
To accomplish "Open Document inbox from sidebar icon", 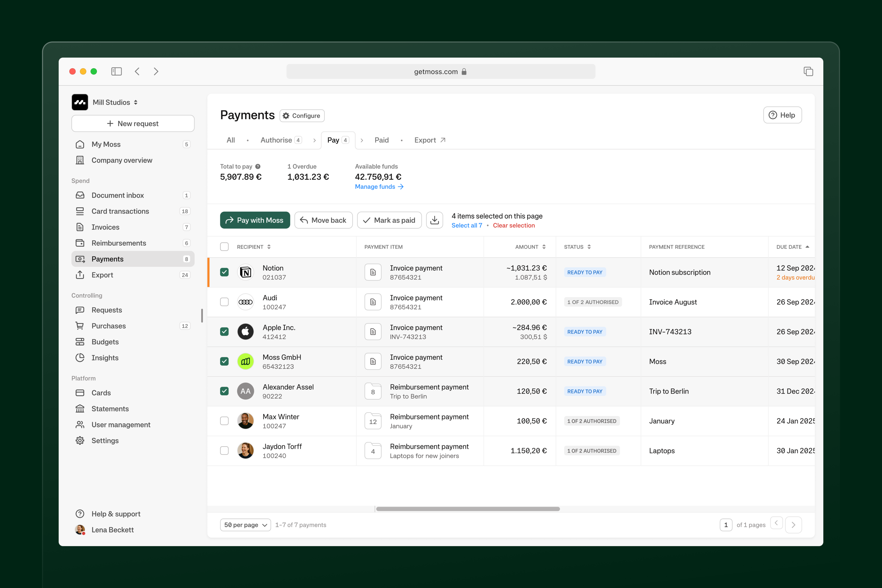I will point(80,195).
